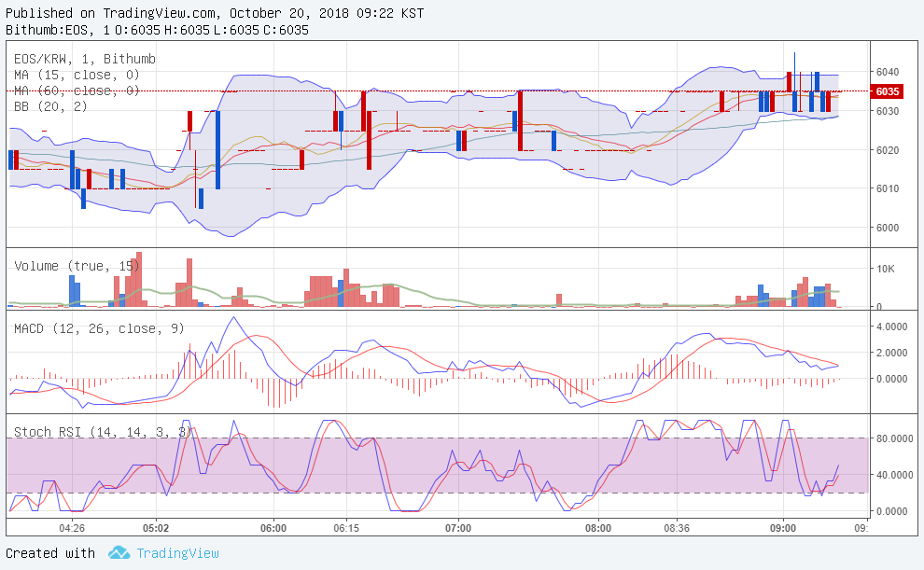Click the 4.0000 MACD axis label
Image resolution: width=924 pixels, height=570 pixels.
coord(891,327)
